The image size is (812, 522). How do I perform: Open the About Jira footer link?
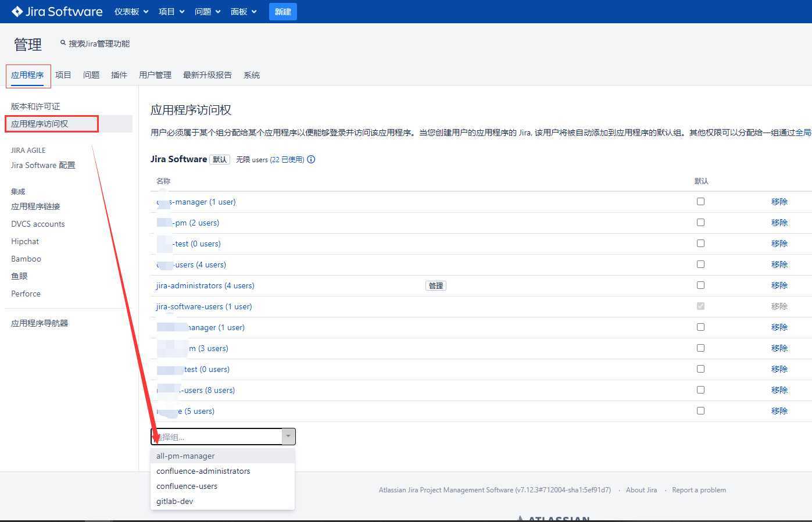pyautogui.click(x=641, y=490)
